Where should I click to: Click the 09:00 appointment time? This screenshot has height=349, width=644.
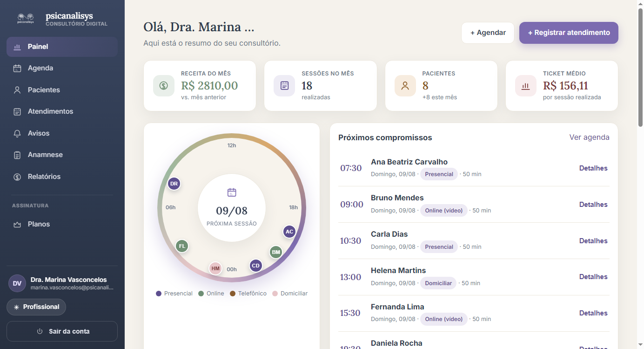tap(352, 205)
